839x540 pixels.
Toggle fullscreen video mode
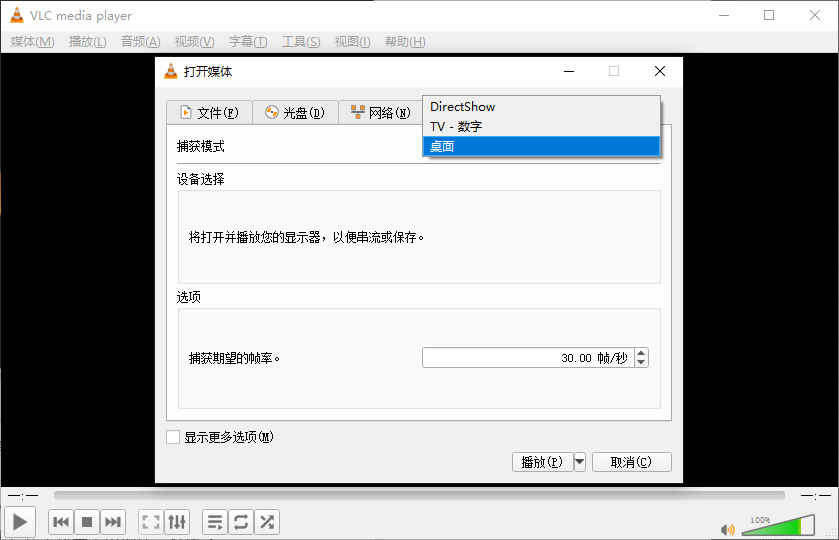coord(151,522)
